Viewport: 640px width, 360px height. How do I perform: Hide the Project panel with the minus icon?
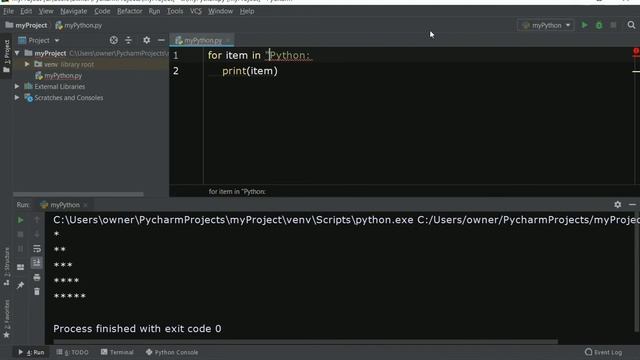161,40
